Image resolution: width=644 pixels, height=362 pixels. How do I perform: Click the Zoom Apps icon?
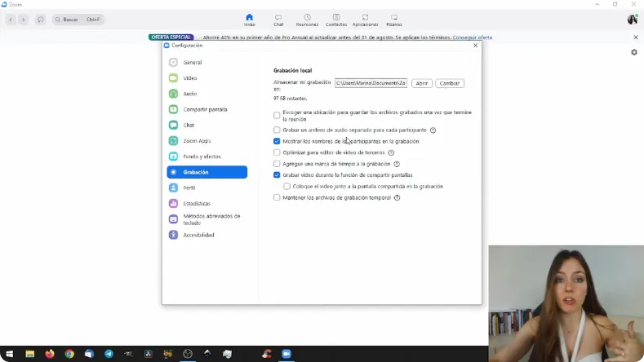pos(173,141)
